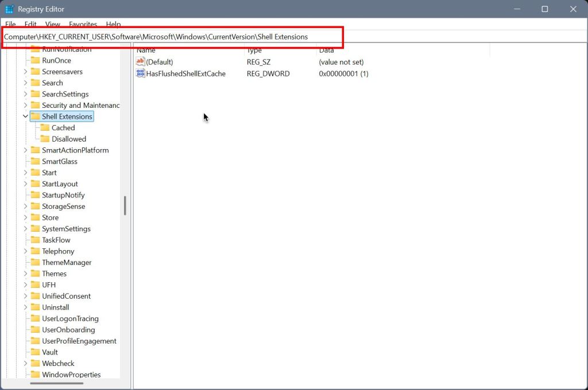588x390 pixels.
Task: Select the UserOnboarding key label
Action: (x=68, y=330)
